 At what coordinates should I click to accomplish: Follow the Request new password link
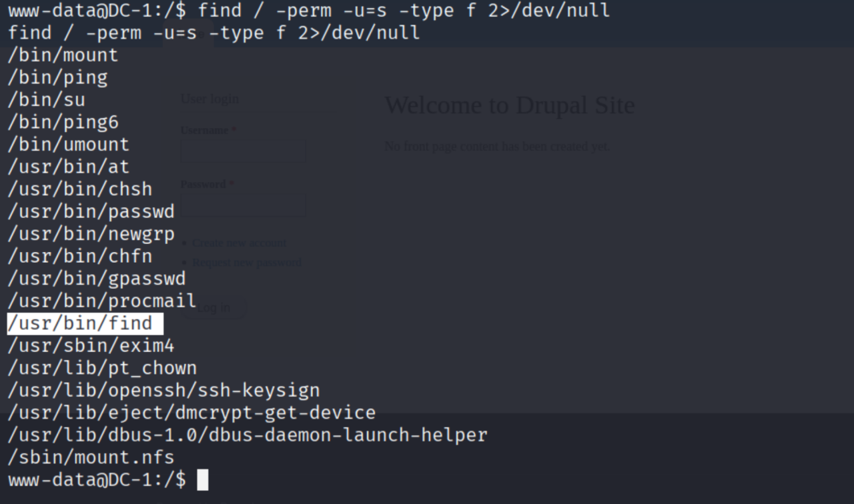click(x=247, y=263)
